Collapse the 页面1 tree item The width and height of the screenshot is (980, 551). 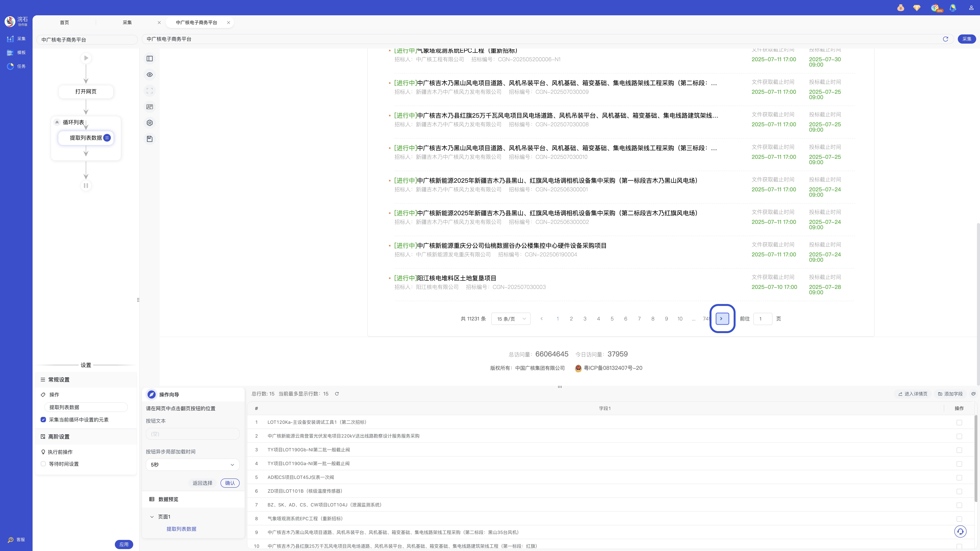click(152, 517)
